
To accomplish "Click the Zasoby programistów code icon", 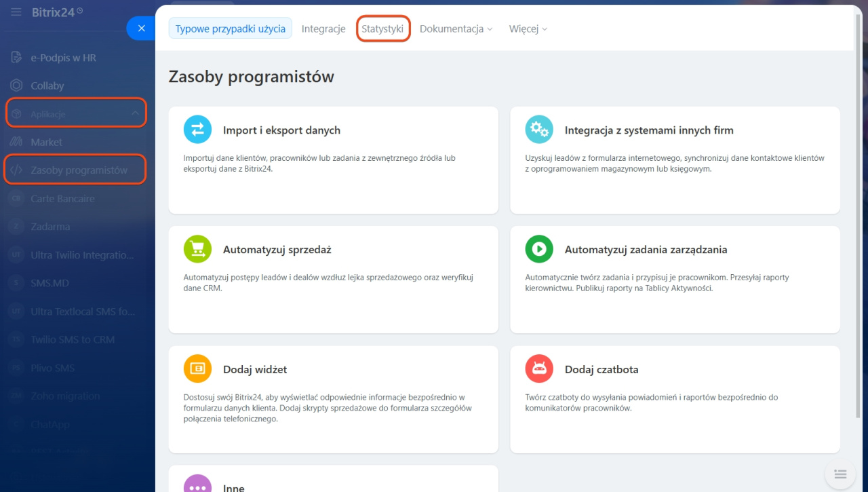I will tap(17, 170).
